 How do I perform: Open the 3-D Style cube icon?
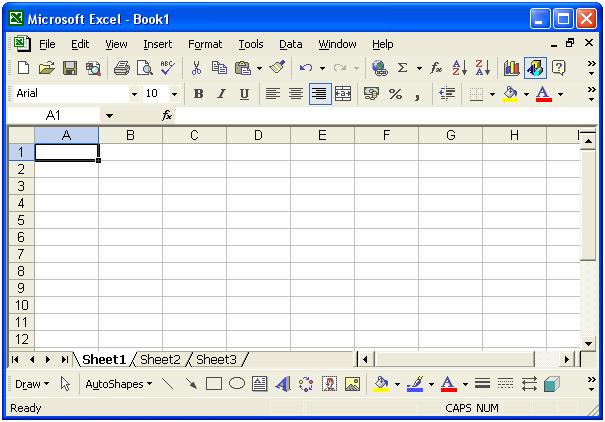pos(551,384)
